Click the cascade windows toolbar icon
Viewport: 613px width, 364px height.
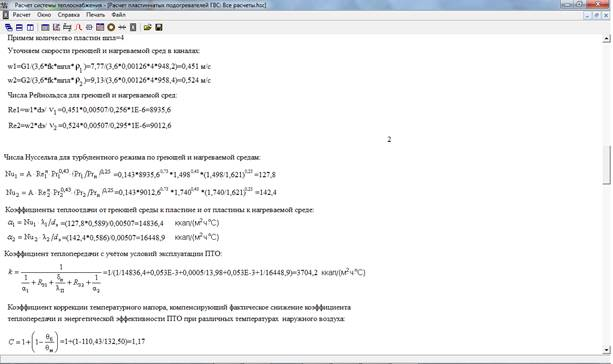pyautogui.click(x=8, y=27)
